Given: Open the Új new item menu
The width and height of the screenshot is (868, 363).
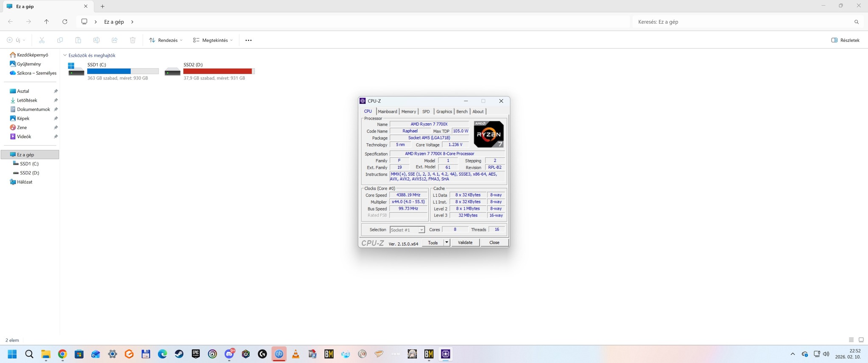Looking at the screenshot, I should pyautogui.click(x=16, y=40).
